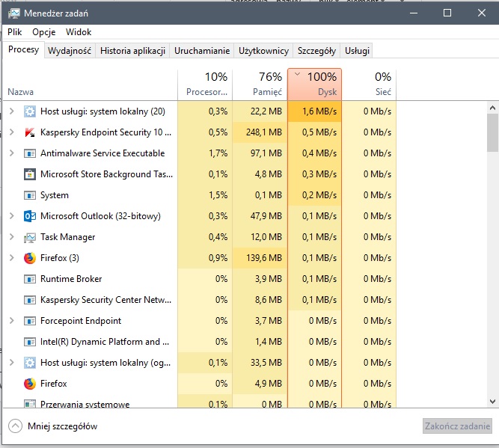Open the Uruchamianie tab
499x448 pixels.
point(202,51)
